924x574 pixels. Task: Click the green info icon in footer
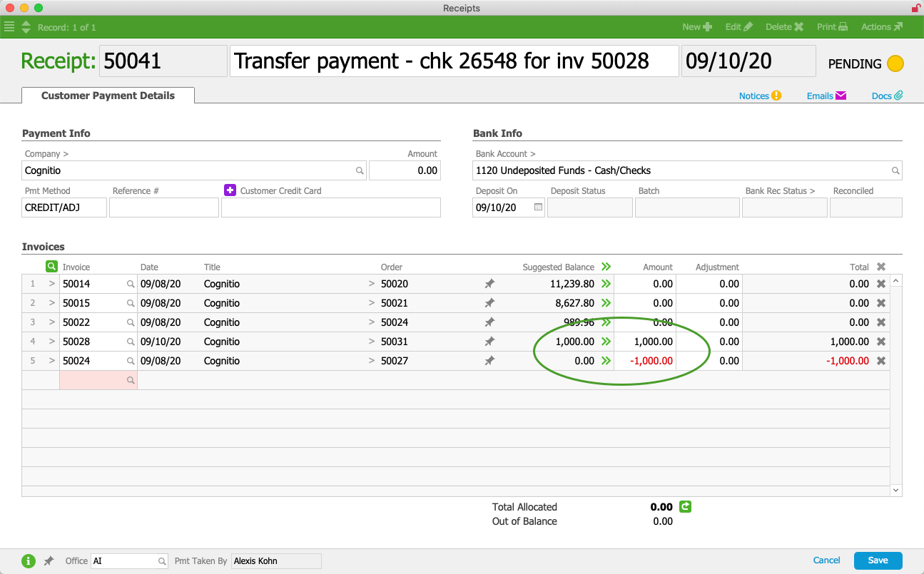click(x=29, y=561)
